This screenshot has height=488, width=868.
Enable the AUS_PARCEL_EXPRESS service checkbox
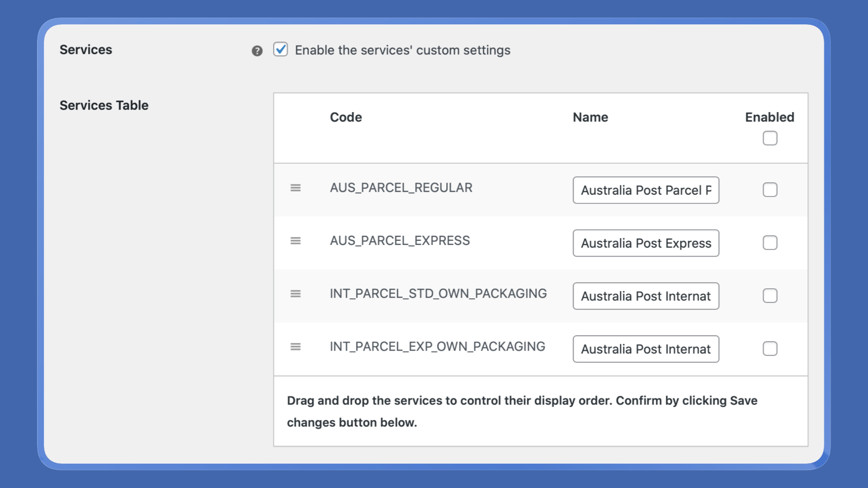[769, 243]
